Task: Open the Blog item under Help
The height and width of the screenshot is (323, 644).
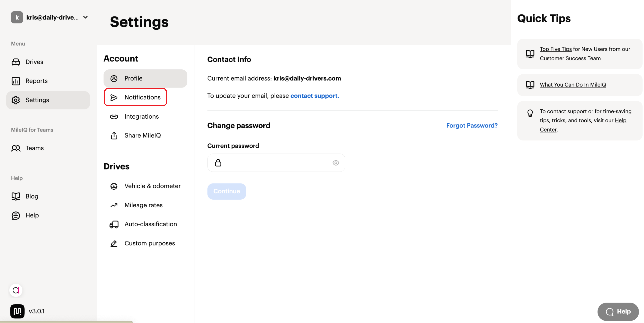Action: click(x=48, y=196)
